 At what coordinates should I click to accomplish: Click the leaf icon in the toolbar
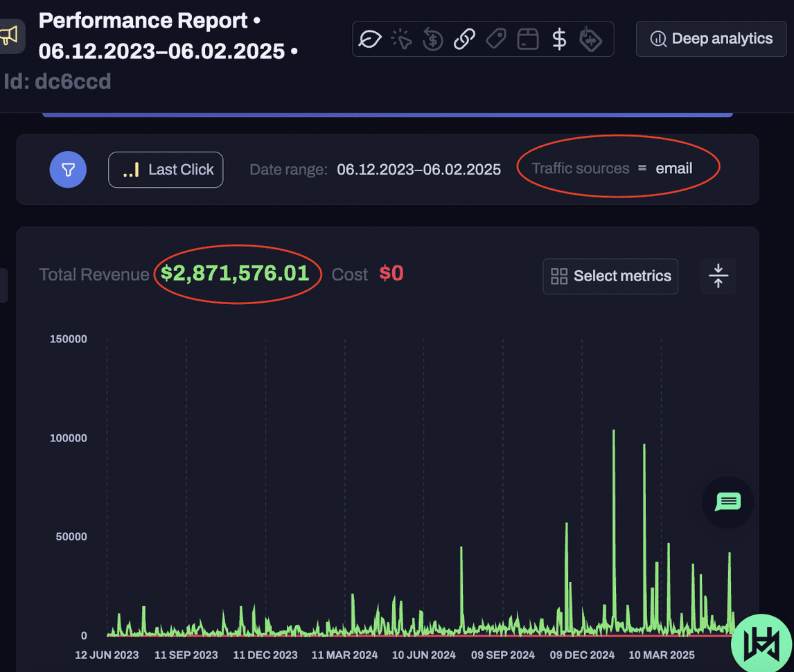371,39
